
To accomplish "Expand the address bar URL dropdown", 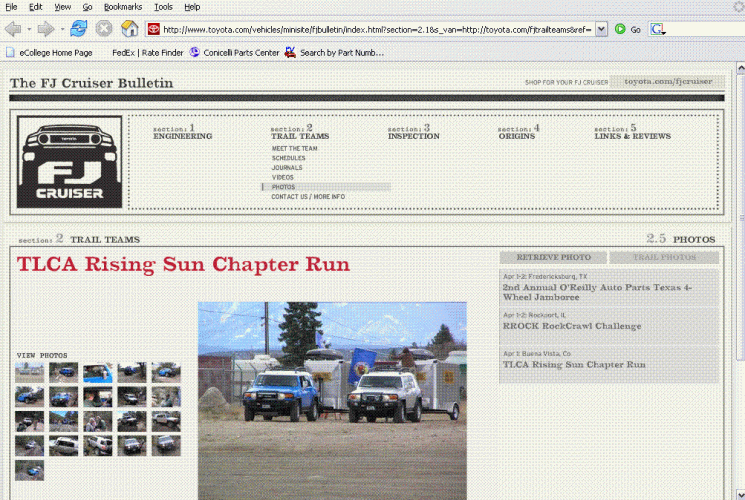I will (x=601, y=29).
